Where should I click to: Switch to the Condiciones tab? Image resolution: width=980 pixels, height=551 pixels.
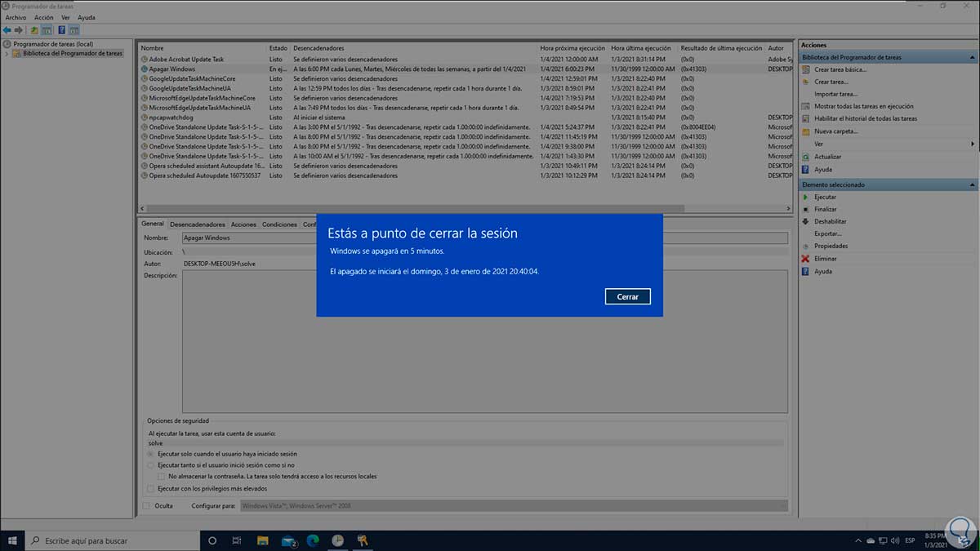[279, 224]
